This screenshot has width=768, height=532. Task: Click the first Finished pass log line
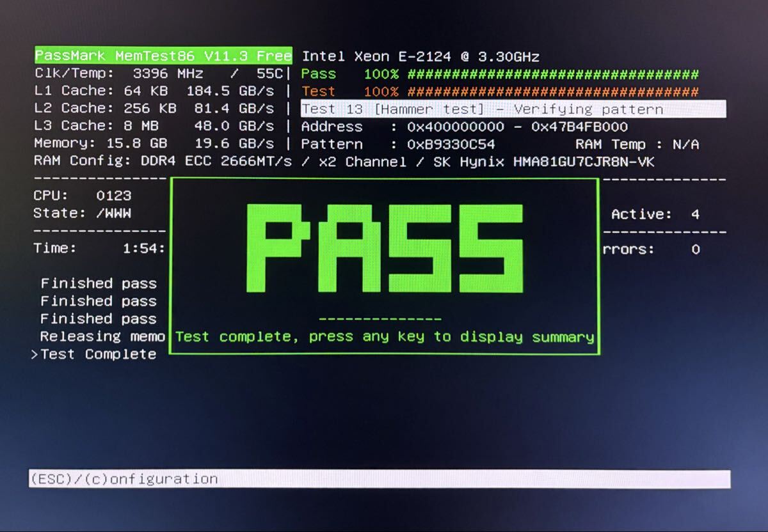[99, 283]
